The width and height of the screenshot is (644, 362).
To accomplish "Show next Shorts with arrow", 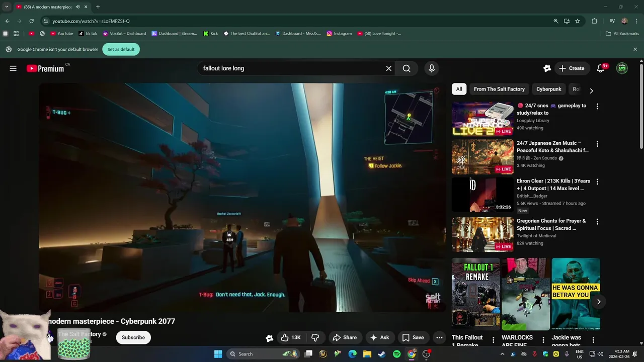I will coord(599,302).
